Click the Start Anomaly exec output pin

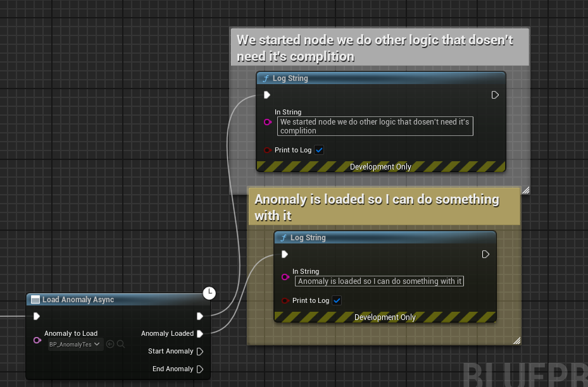coord(200,352)
